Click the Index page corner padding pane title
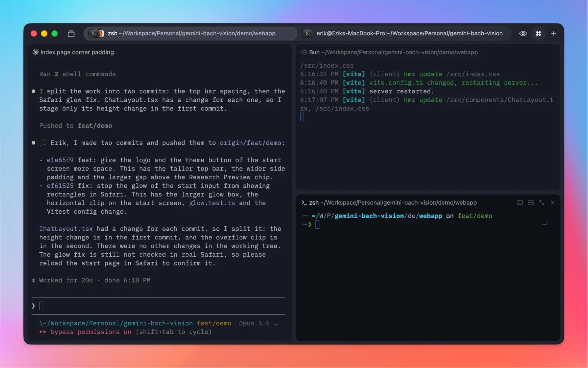Image resolution: width=588 pixels, height=368 pixels. tap(77, 52)
